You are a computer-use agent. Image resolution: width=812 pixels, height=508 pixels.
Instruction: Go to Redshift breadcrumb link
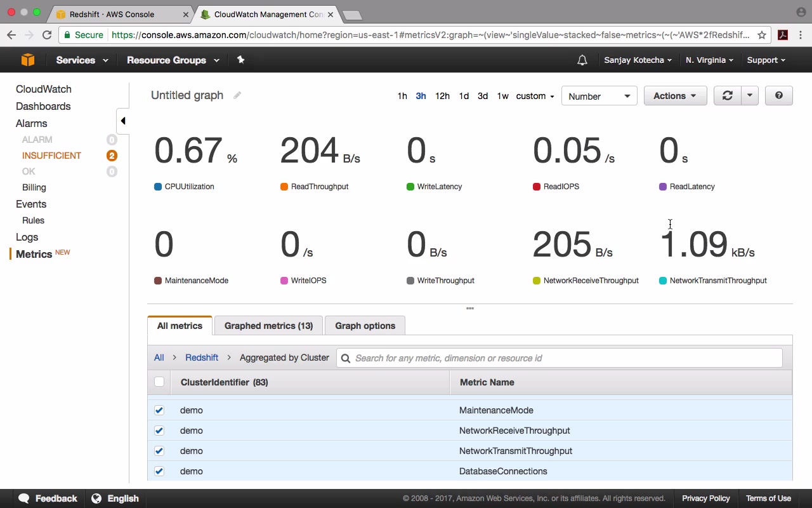(x=202, y=358)
